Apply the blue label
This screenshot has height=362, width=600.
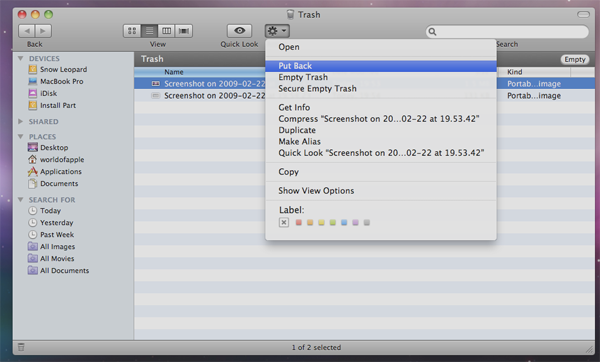pyautogui.click(x=344, y=222)
